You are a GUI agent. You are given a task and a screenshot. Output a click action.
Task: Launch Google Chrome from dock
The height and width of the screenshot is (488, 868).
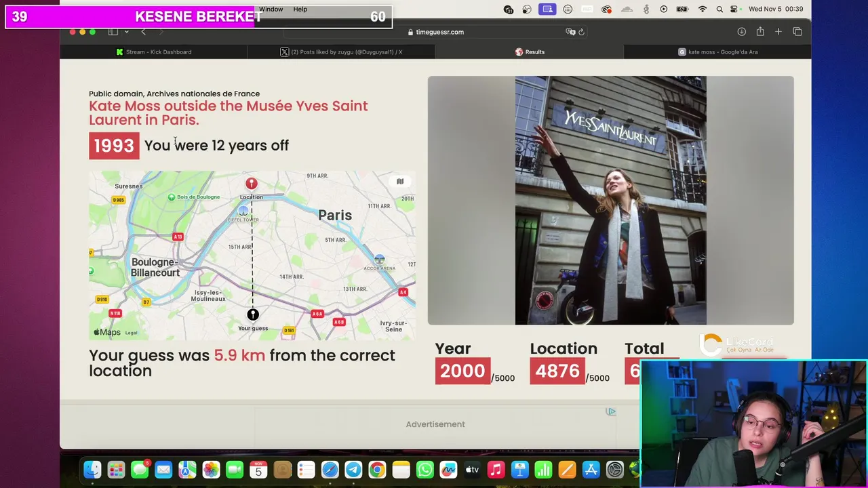[x=377, y=469]
